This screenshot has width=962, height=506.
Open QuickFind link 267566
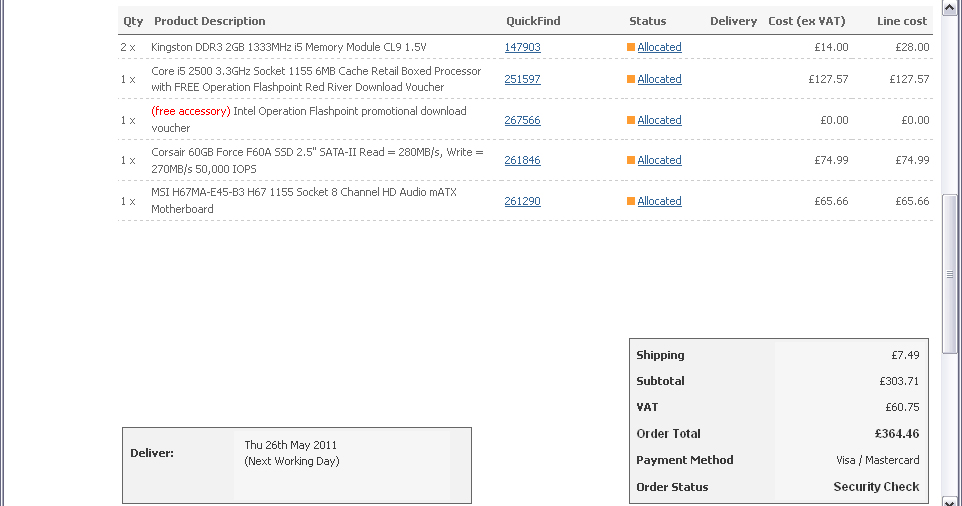click(x=522, y=120)
